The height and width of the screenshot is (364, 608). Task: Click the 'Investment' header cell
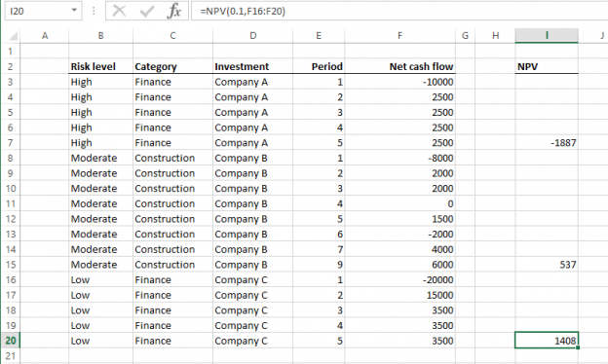(252, 66)
